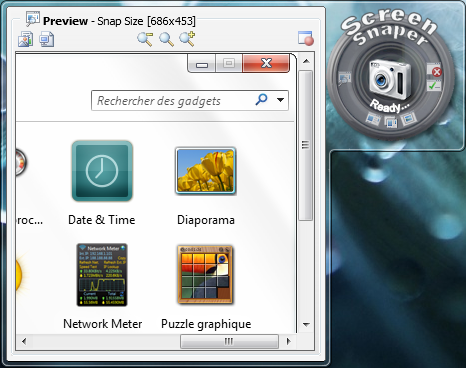
Task: Select the Date & Time gadget icon
Action: pos(102,171)
